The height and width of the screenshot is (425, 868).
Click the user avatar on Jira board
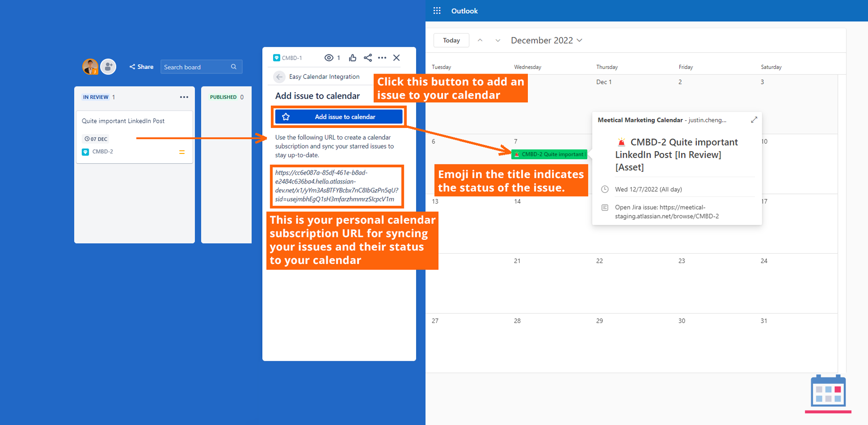90,67
